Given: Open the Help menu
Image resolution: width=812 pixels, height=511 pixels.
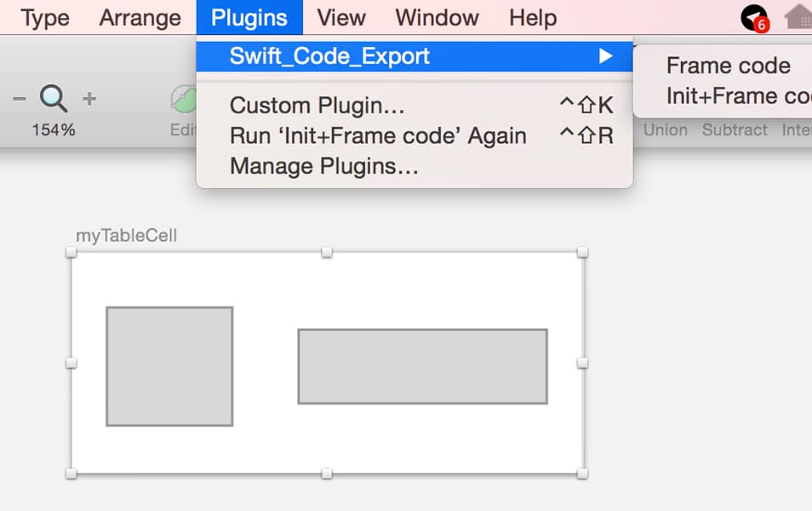Looking at the screenshot, I should click(x=532, y=17).
